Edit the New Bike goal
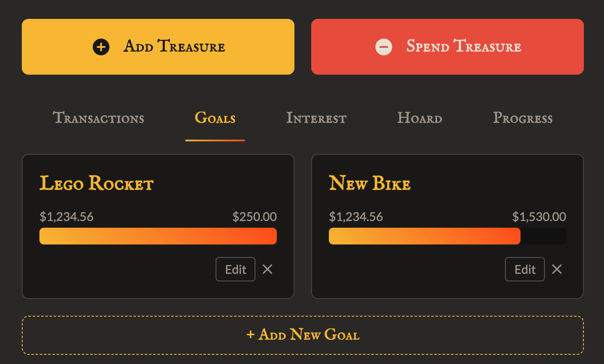 pos(525,269)
